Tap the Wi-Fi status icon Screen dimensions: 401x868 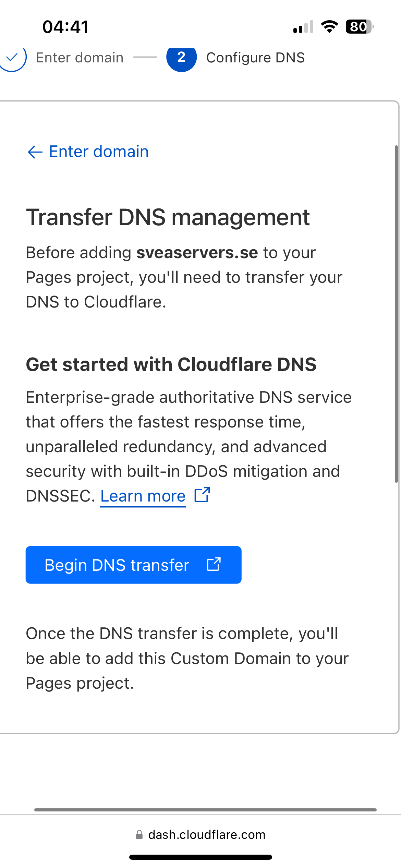(329, 27)
